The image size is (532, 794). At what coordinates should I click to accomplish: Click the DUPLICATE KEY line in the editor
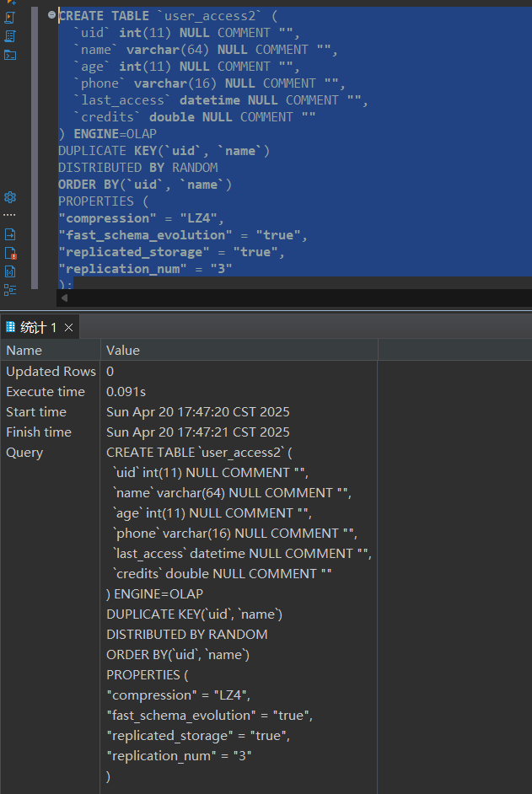(164, 151)
